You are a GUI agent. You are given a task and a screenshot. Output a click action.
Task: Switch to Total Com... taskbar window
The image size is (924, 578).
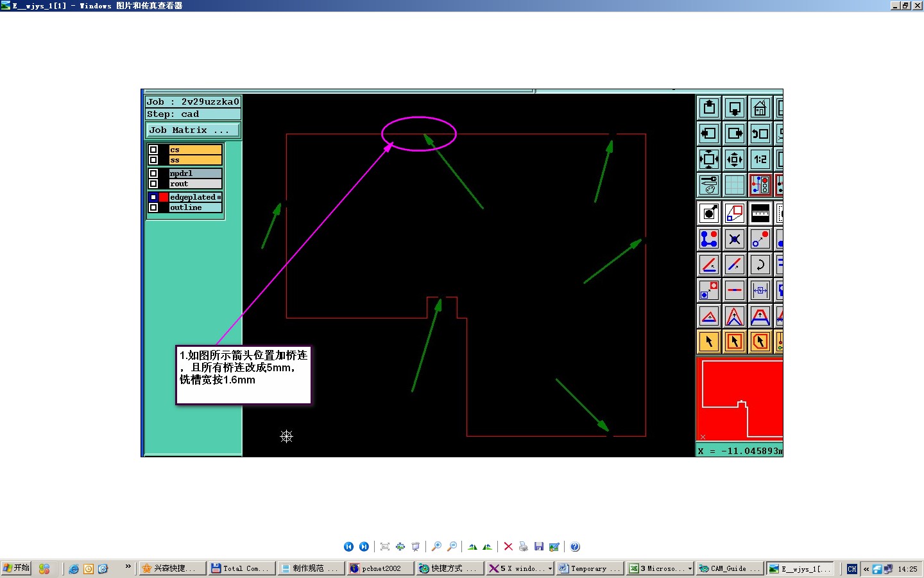242,568
